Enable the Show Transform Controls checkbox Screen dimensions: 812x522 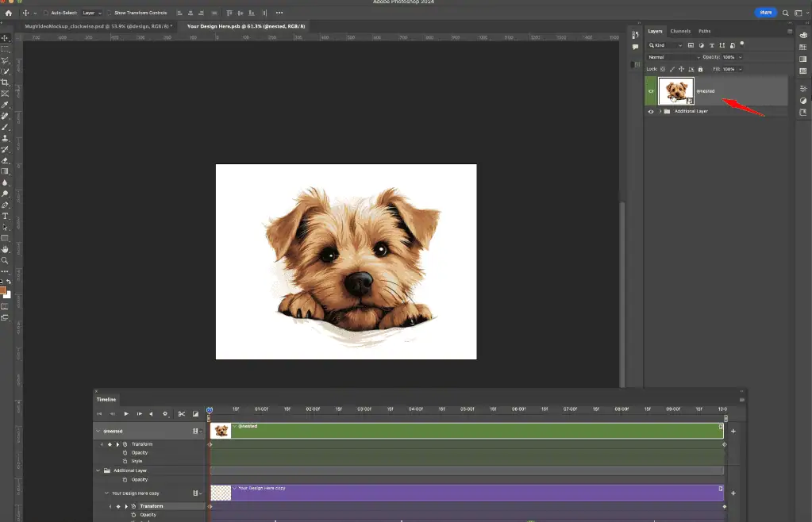(x=110, y=13)
